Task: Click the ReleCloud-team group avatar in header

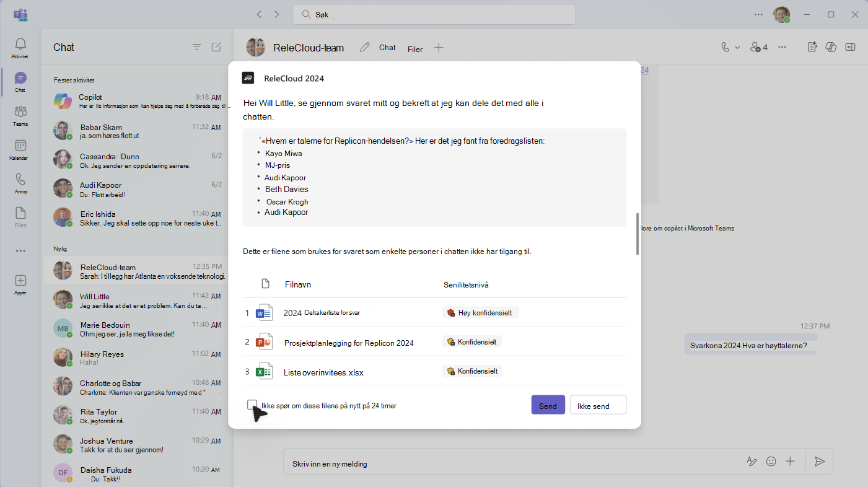Action: [255, 47]
